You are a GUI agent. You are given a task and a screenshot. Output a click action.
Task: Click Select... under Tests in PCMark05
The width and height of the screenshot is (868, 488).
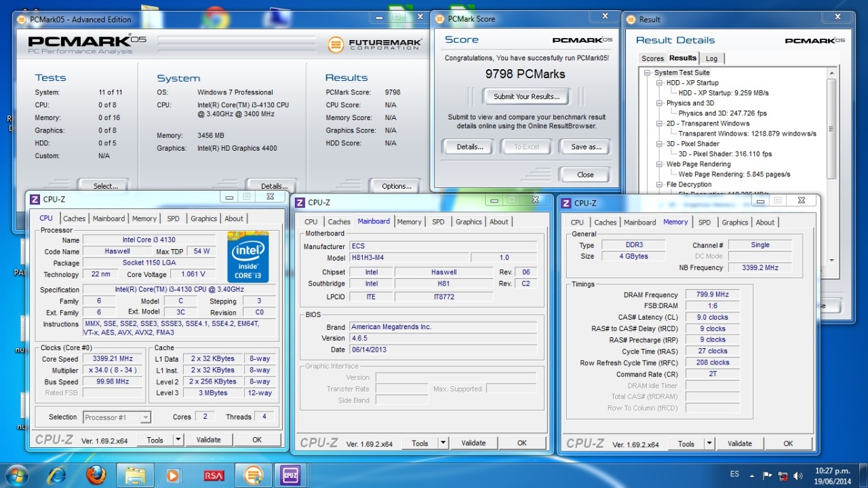[x=105, y=185]
